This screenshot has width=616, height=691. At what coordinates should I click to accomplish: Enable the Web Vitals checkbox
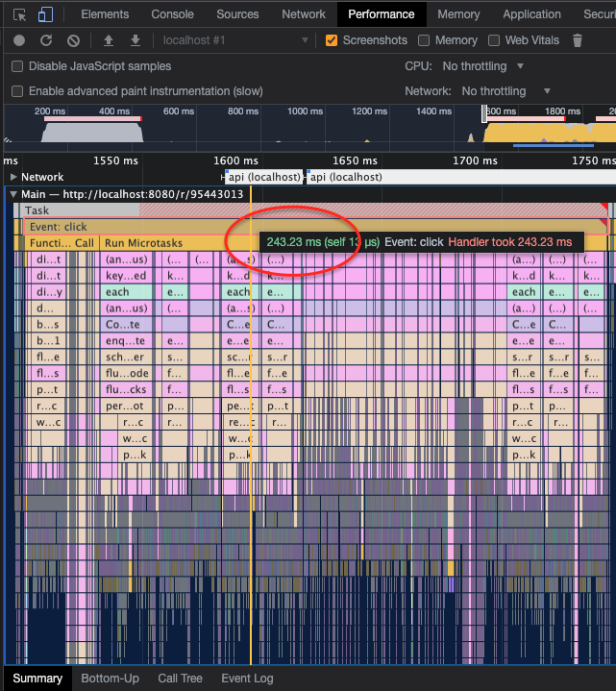tap(494, 40)
